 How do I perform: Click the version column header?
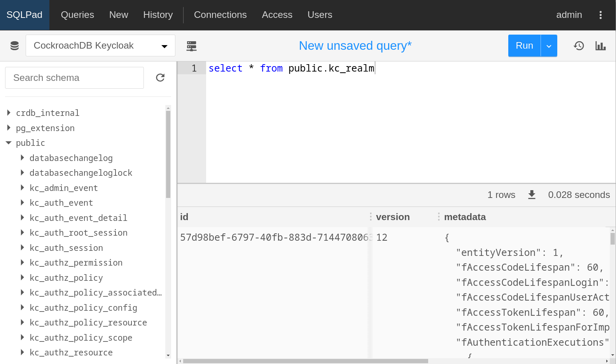[393, 217]
